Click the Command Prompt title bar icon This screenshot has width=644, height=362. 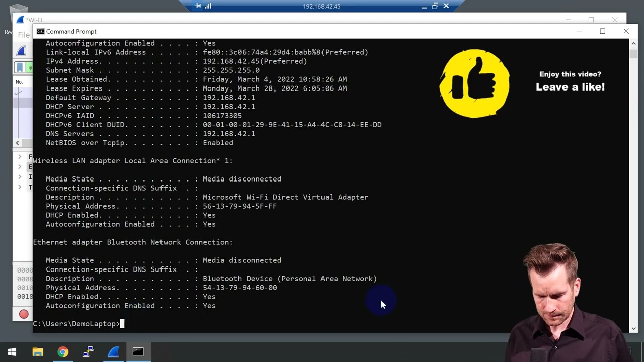[40, 31]
